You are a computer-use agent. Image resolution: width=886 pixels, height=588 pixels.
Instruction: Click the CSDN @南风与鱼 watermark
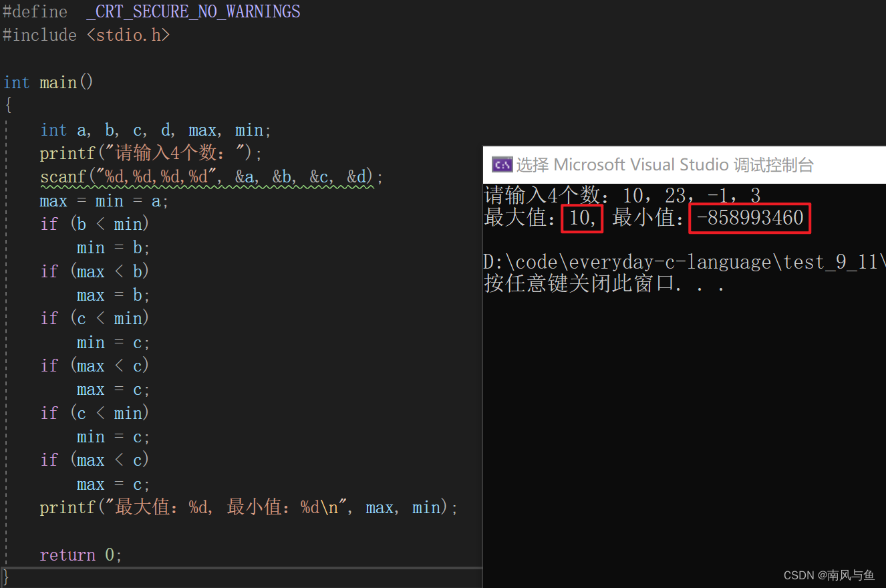pos(829,575)
